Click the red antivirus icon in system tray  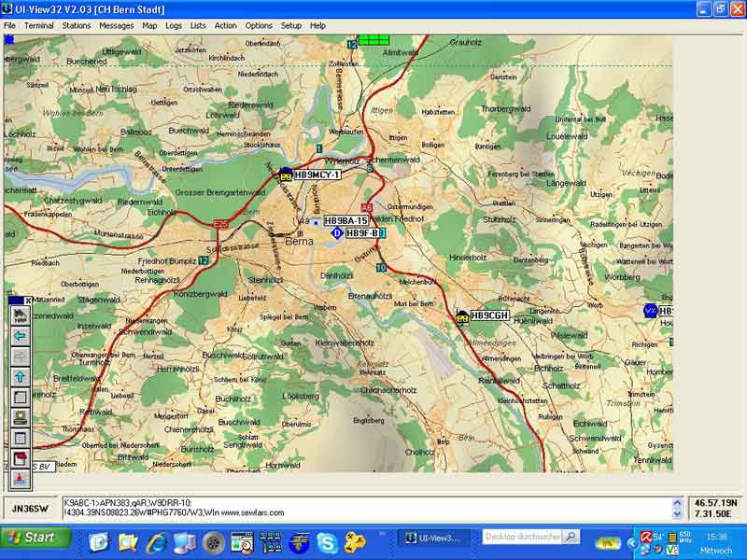tap(646, 538)
